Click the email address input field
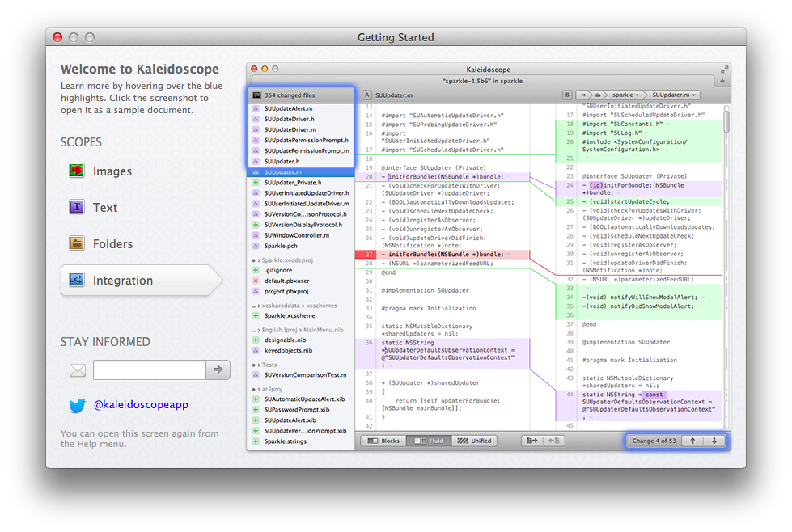Viewport: 792px width, 532px height. click(x=149, y=370)
